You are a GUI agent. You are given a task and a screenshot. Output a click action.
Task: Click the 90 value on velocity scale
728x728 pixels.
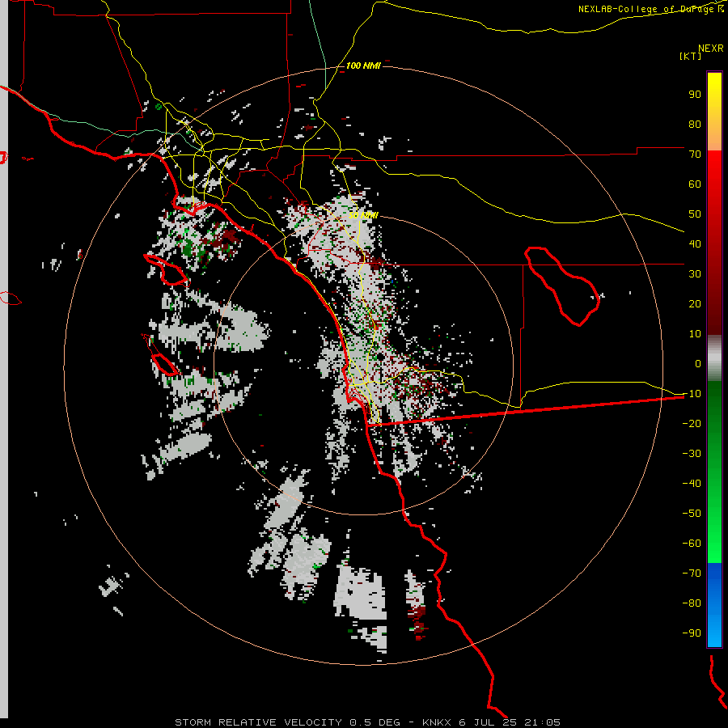[x=695, y=95]
